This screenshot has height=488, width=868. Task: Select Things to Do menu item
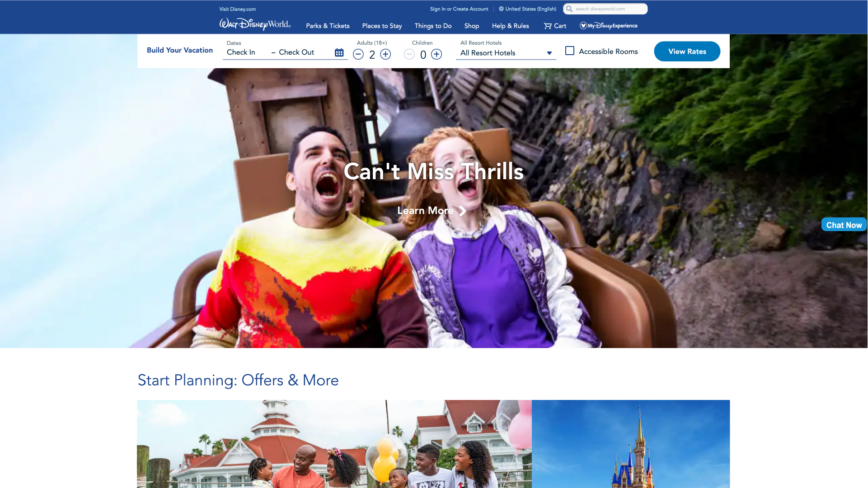pos(433,26)
